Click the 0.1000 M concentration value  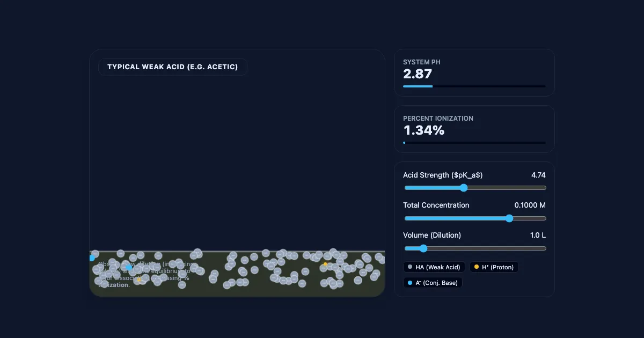530,205
